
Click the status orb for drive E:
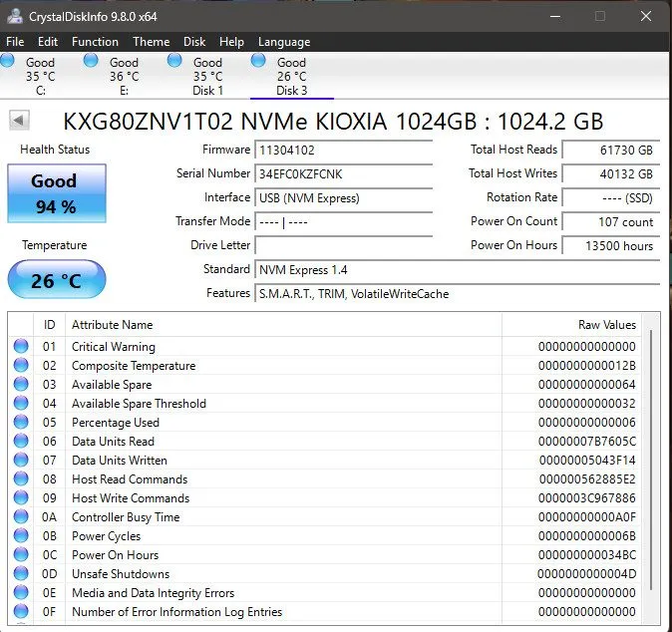91,60
